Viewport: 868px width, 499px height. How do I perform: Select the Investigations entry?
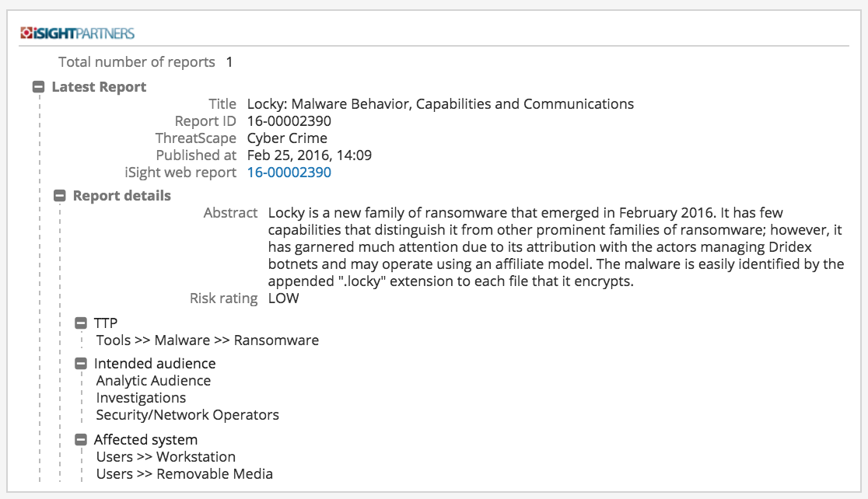(x=141, y=398)
